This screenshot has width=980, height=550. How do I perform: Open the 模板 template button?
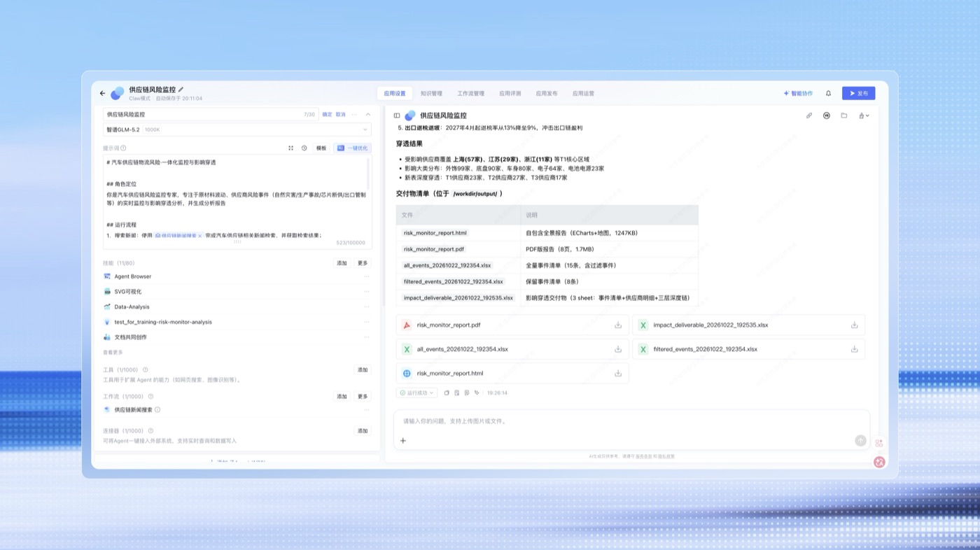(321, 148)
